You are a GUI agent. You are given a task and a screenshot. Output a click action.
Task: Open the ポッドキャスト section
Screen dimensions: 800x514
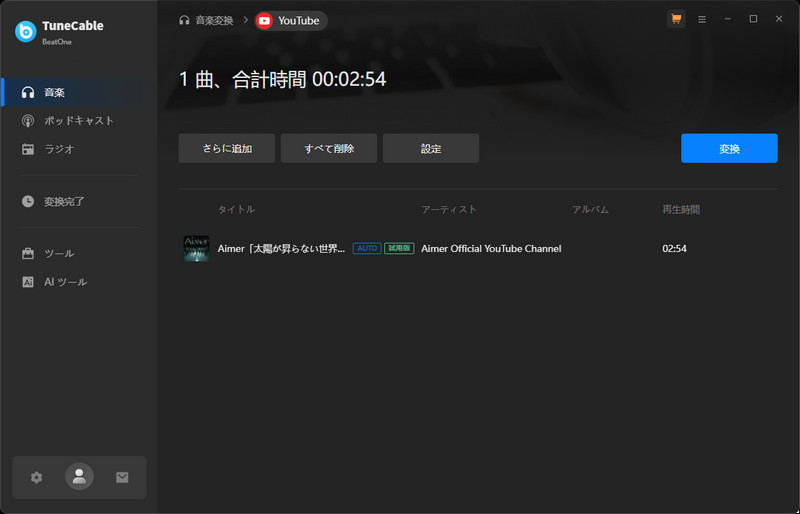point(79,121)
